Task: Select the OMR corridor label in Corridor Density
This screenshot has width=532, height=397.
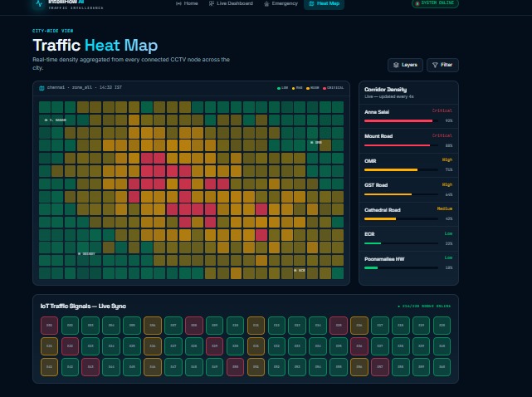Action: coord(370,161)
